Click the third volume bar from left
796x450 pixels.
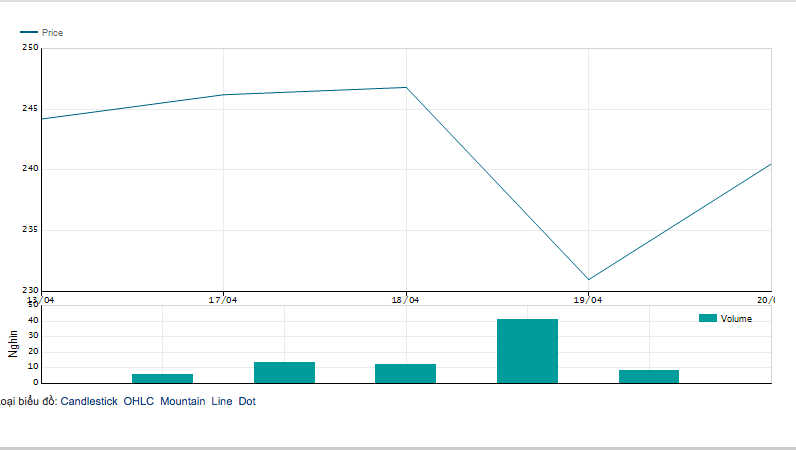(x=405, y=373)
